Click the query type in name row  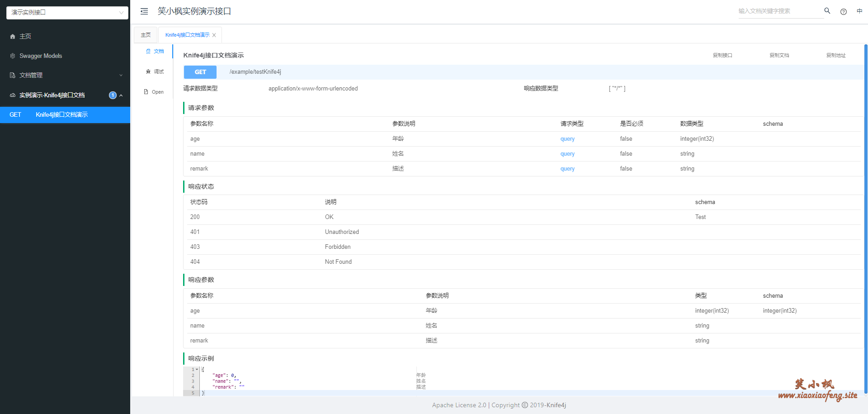pyautogui.click(x=567, y=154)
